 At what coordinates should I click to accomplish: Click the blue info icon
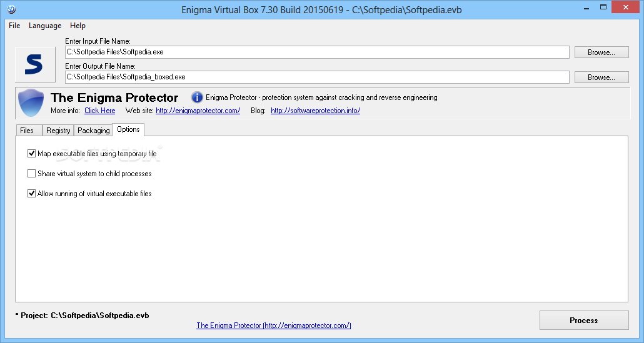pyautogui.click(x=197, y=97)
